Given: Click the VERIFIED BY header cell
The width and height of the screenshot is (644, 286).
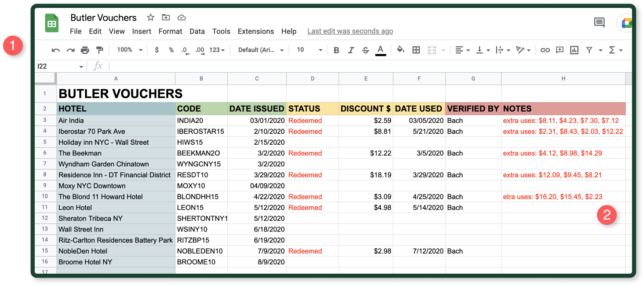Looking at the screenshot, I should pos(473,109).
